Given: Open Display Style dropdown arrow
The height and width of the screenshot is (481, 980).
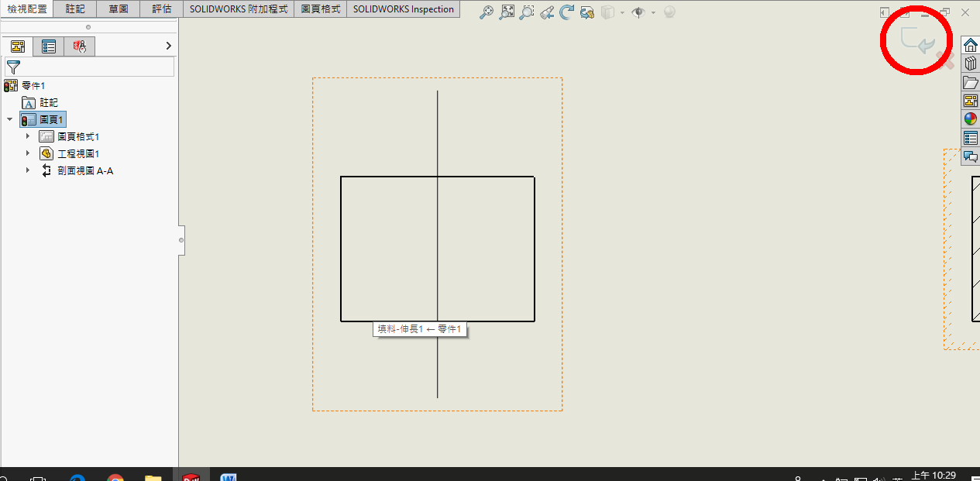Looking at the screenshot, I should pyautogui.click(x=622, y=13).
